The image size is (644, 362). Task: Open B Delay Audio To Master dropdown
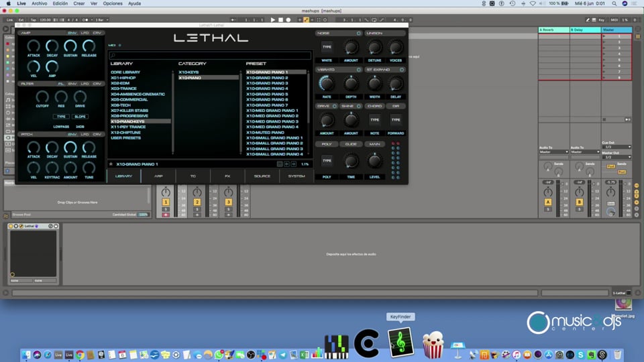pos(585,152)
